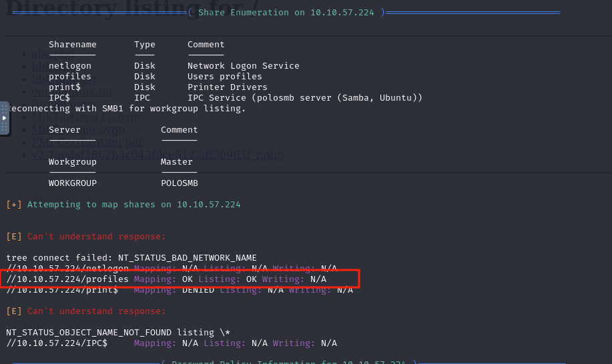Click the print$ sharename entry
The image size is (612, 364).
[64, 87]
